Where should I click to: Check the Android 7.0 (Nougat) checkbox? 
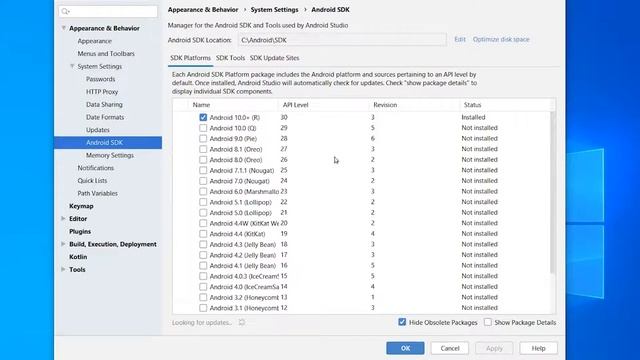tap(203, 181)
